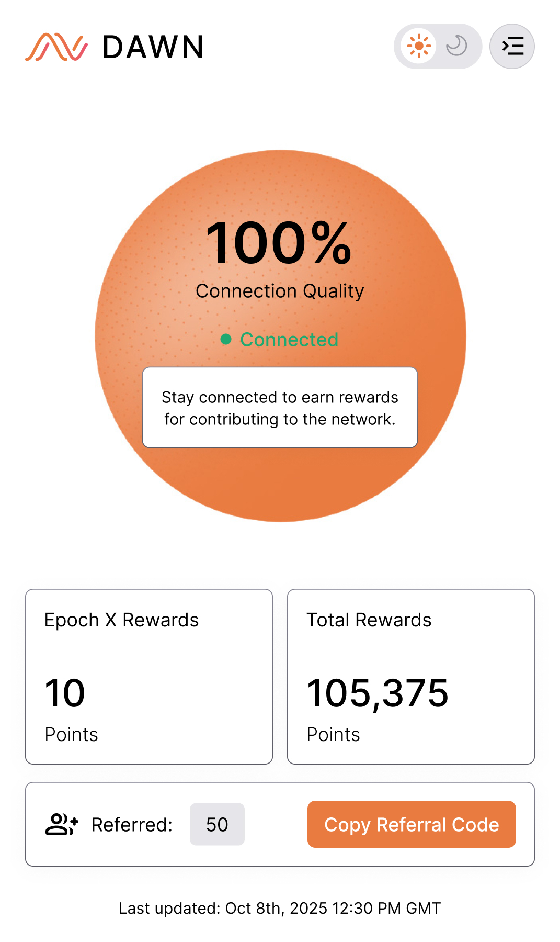This screenshot has width=560, height=942.
Task: Click the Last updated timestamp text
Action: (x=280, y=908)
